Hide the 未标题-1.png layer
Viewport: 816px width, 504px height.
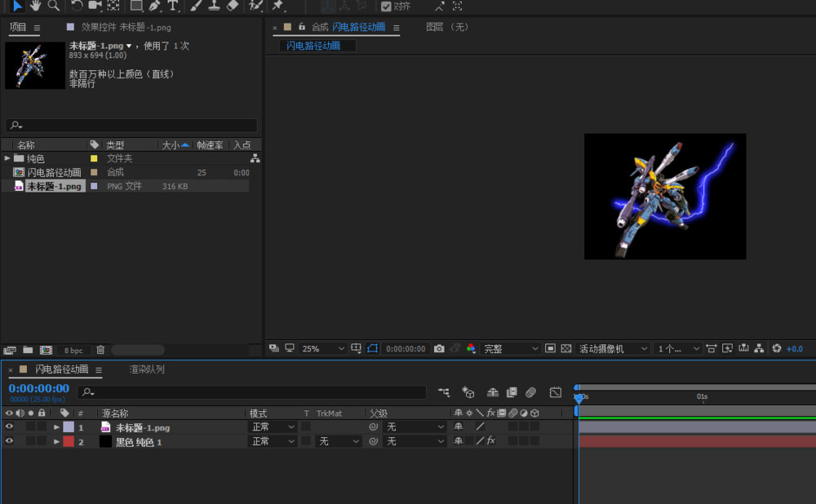click(x=9, y=427)
